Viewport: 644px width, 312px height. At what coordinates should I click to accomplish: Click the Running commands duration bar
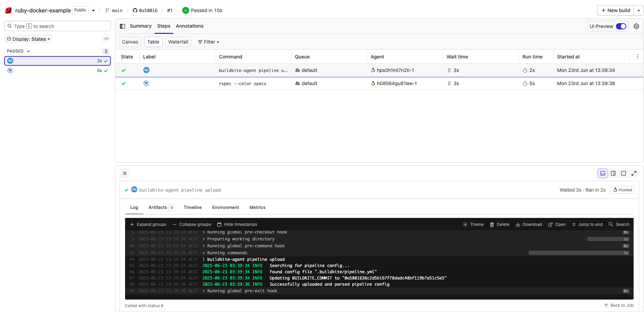coord(579,253)
